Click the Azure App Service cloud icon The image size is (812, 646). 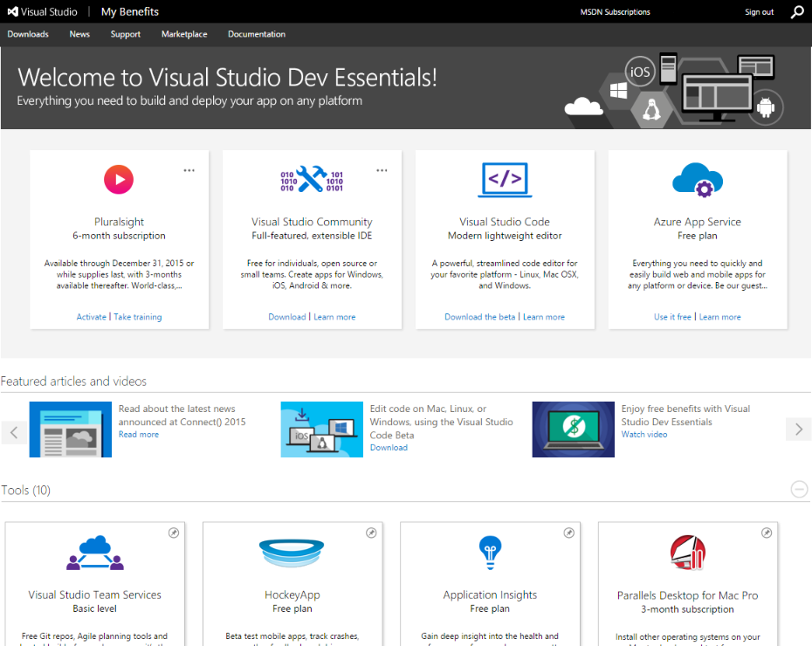pos(697,180)
